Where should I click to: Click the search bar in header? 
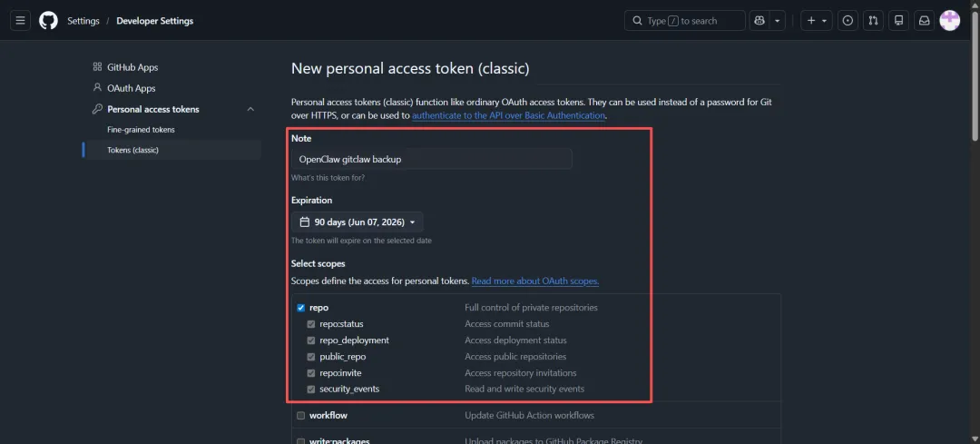click(x=684, y=21)
